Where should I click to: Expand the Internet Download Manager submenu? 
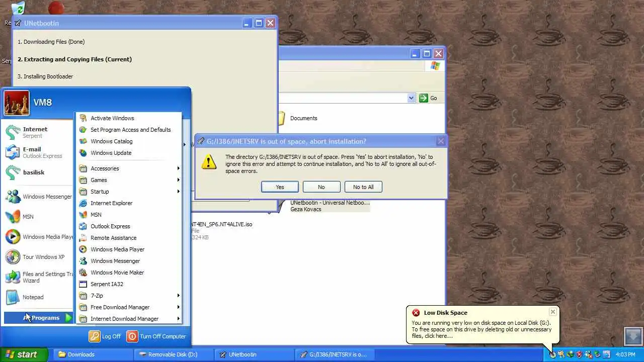click(x=129, y=319)
